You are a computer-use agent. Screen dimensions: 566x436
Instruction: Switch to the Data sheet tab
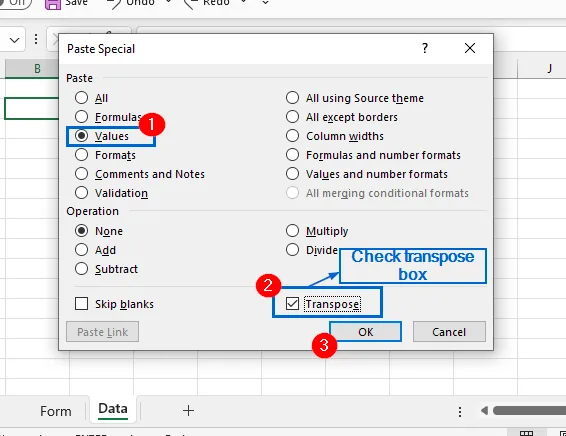pyautogui.click(x=113, y=409)
